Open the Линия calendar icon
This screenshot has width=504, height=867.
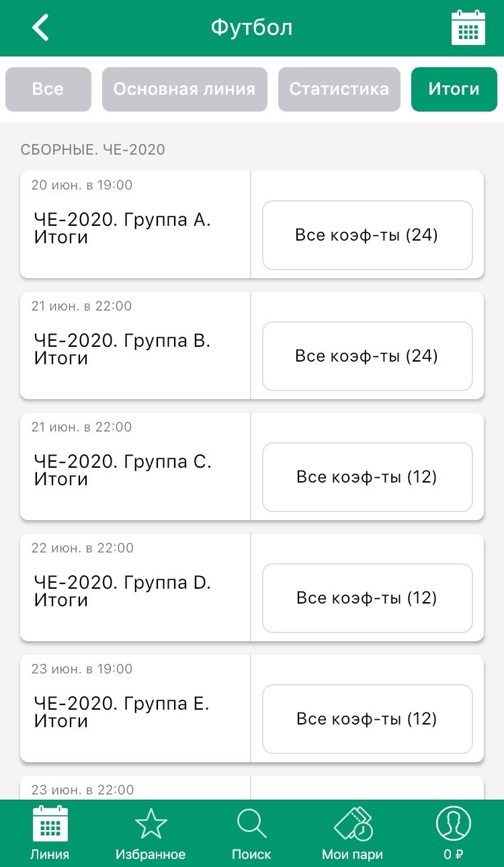tap(50, 824)
